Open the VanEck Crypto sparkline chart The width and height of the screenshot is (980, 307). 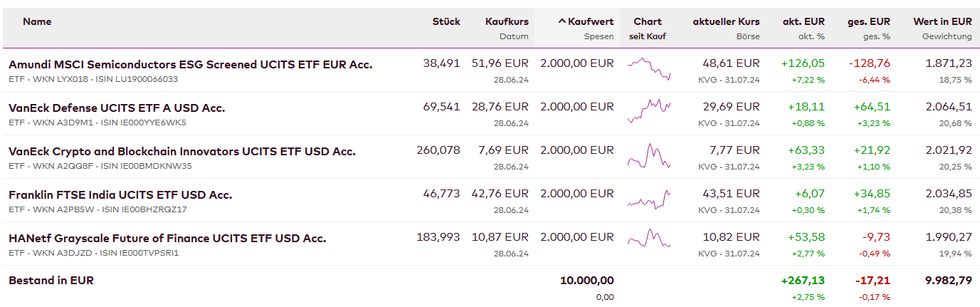648,156
